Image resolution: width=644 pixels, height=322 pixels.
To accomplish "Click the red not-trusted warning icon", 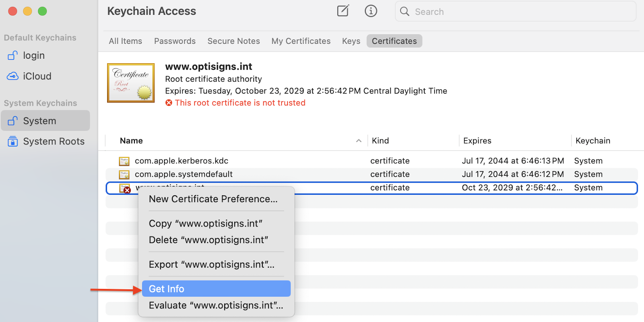I will pos(169,103).
